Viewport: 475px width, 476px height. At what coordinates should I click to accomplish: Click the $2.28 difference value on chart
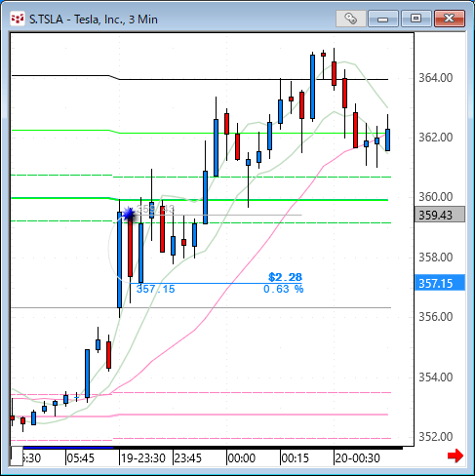point(285,277)
